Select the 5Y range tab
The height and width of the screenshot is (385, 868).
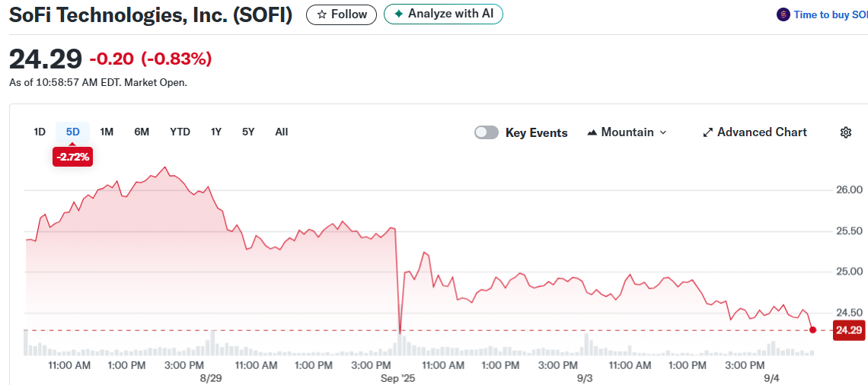click(x=248, y=132)
